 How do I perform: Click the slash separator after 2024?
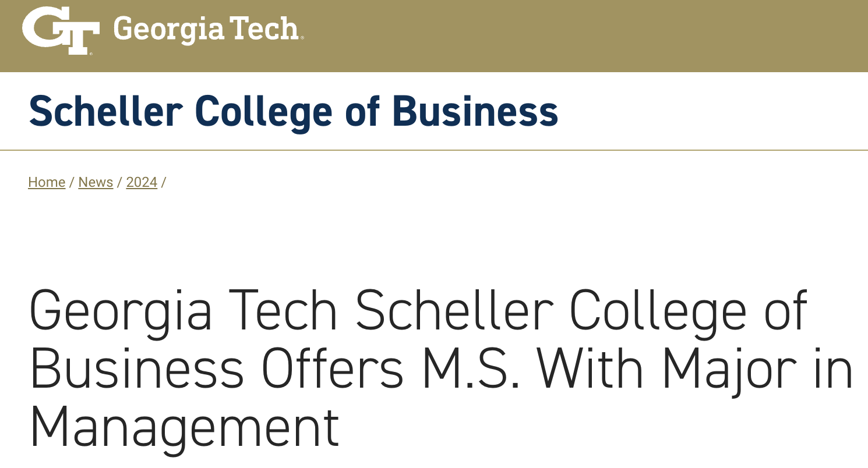(x=164, y=182)
